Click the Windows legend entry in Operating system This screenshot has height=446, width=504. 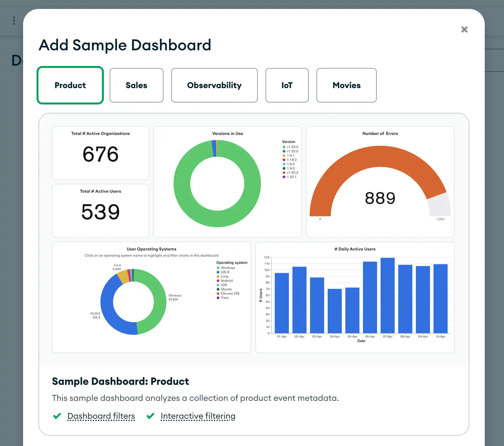click(228, 268)
